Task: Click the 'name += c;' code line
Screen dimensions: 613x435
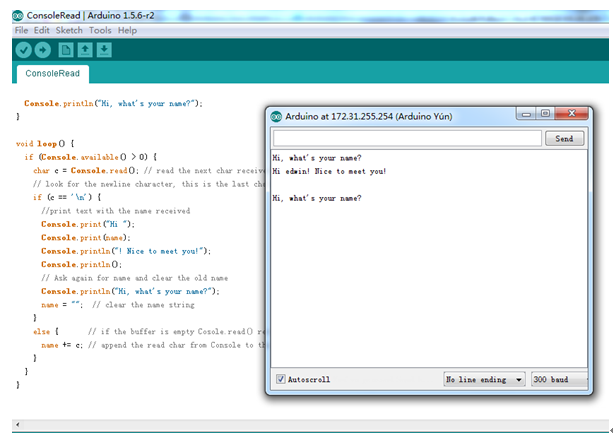Action: coord(62,345)
